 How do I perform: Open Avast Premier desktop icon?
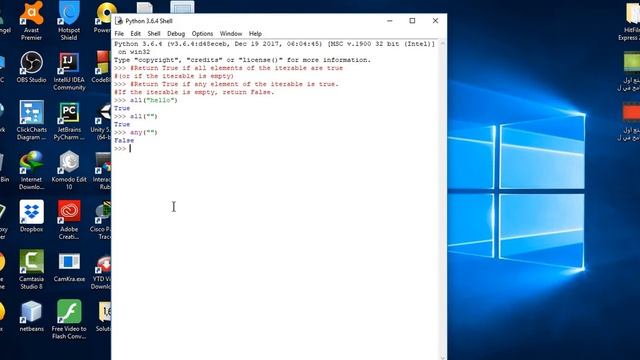pyautogui.click(x=31, y=21)
